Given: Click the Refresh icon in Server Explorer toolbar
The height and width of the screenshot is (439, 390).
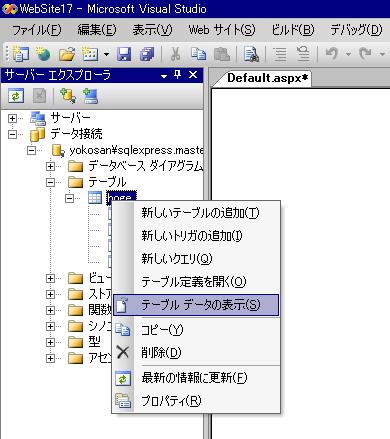Looking at the screenshot, I should [x=16, y=96].
